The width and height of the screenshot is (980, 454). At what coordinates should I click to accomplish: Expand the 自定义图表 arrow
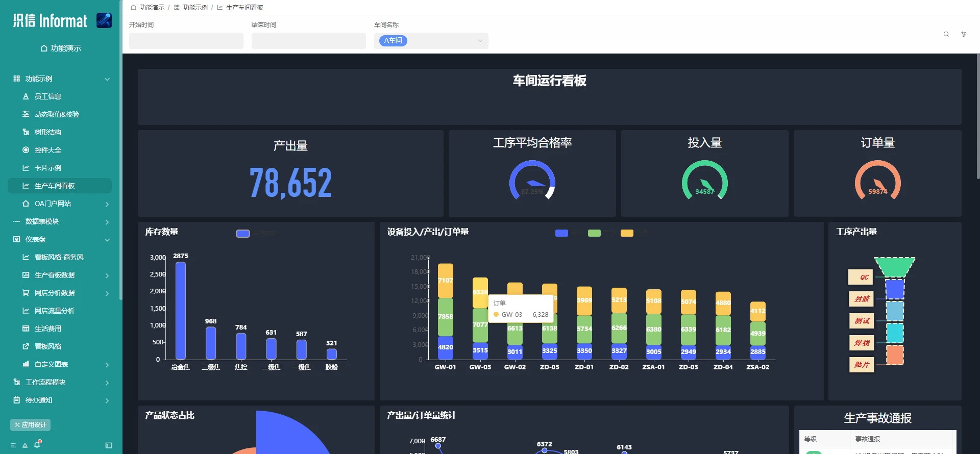tap(107, 365)
